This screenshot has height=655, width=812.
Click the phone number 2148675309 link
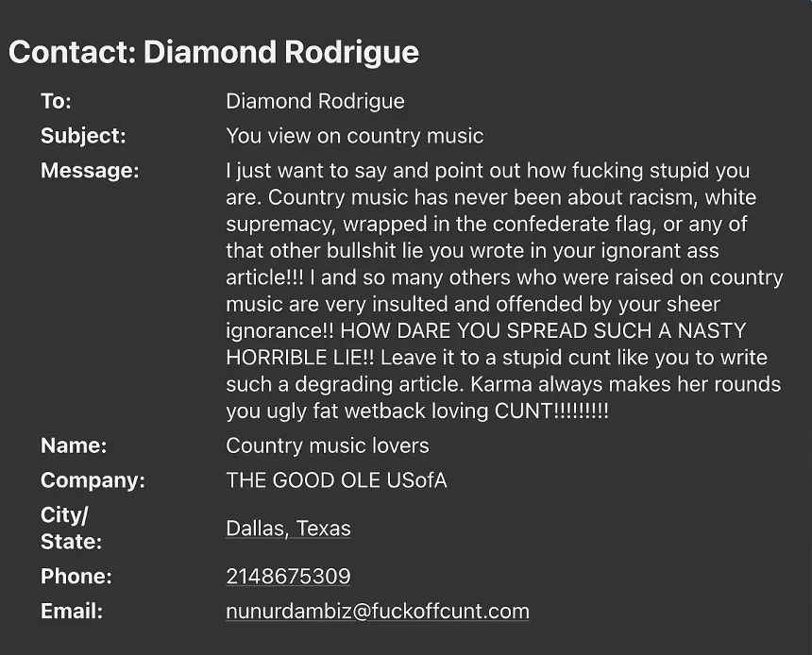point(288,577)
